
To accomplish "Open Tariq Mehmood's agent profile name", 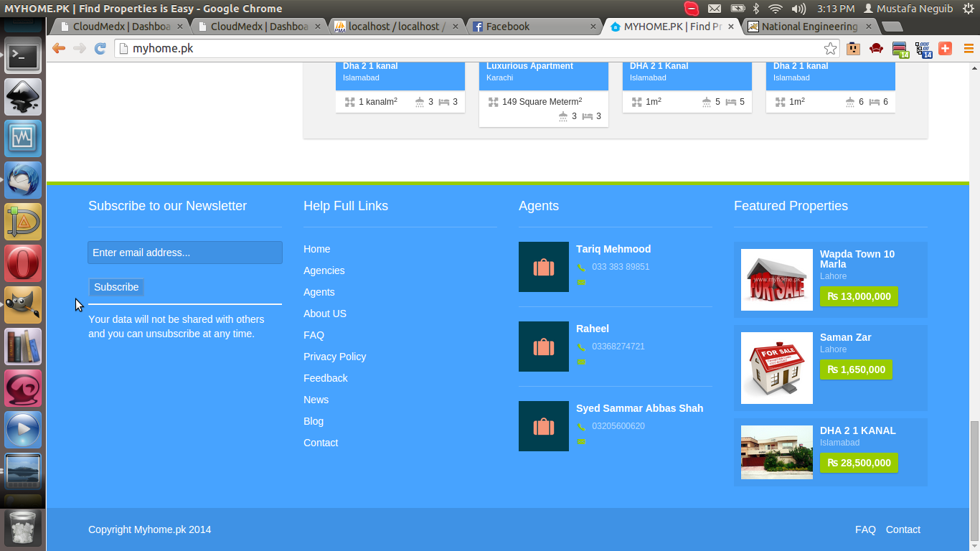I will (613, 249).
